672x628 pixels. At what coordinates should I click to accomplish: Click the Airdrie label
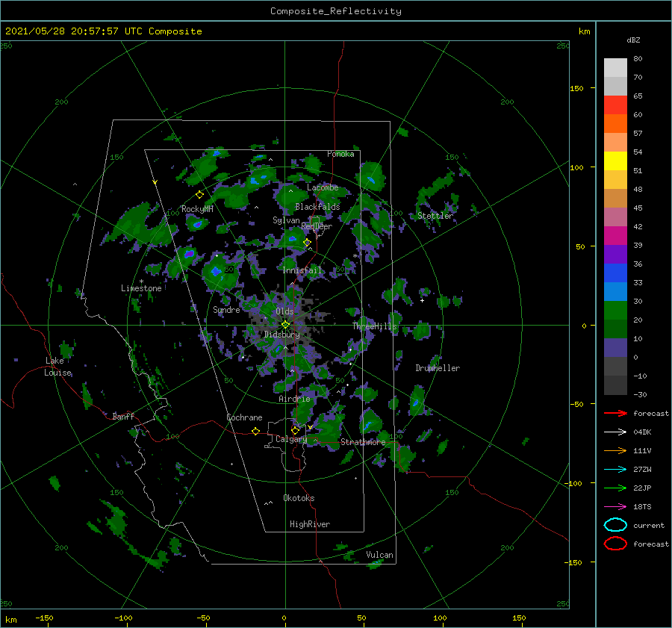click(x=294, y=399)
